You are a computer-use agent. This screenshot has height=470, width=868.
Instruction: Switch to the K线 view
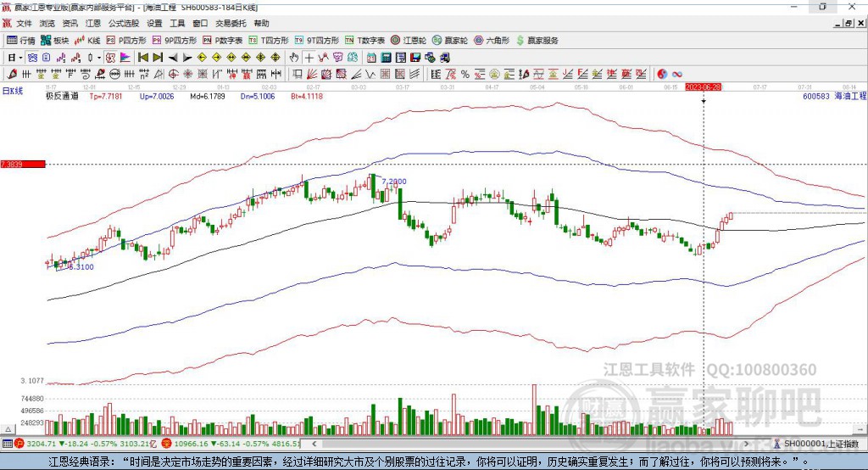pos(88,41)
